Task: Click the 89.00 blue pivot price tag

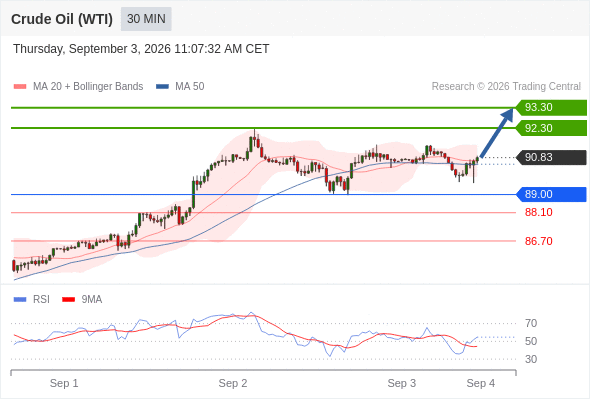Action: pos(551,195)
